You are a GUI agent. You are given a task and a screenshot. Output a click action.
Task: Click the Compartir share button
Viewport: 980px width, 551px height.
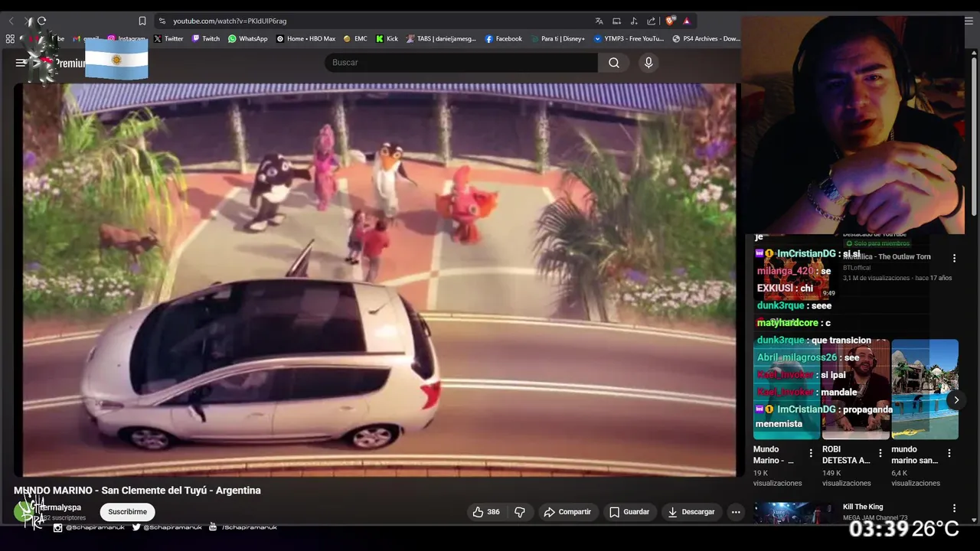tap(567, 512)
